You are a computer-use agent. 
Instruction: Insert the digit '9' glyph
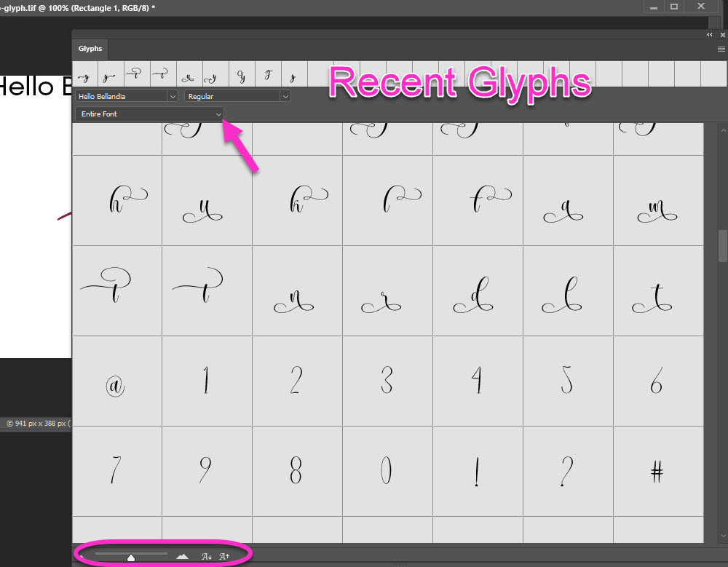(207, 471)
